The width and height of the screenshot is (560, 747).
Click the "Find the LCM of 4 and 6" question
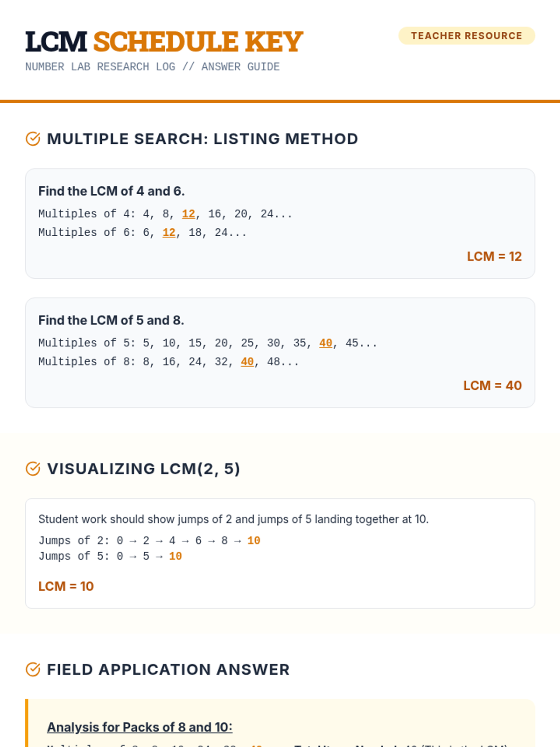click(x=112, y=191)
